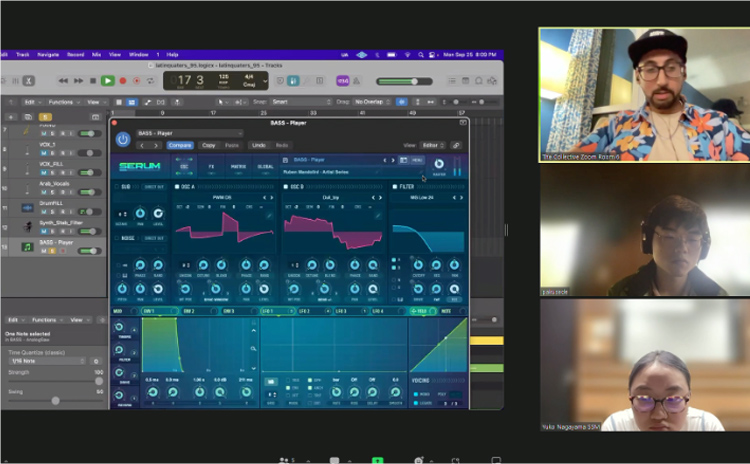Enable the SUB oscillator checkbox
The width and height of the screenshot is (750, 464).
pyautogui.click(x=117, y=187)
